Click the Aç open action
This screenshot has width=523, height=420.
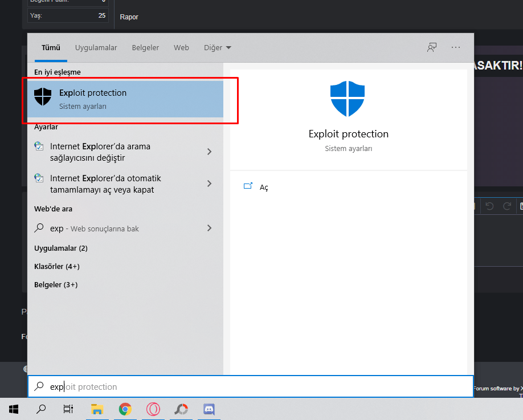[x=264, y=187]
